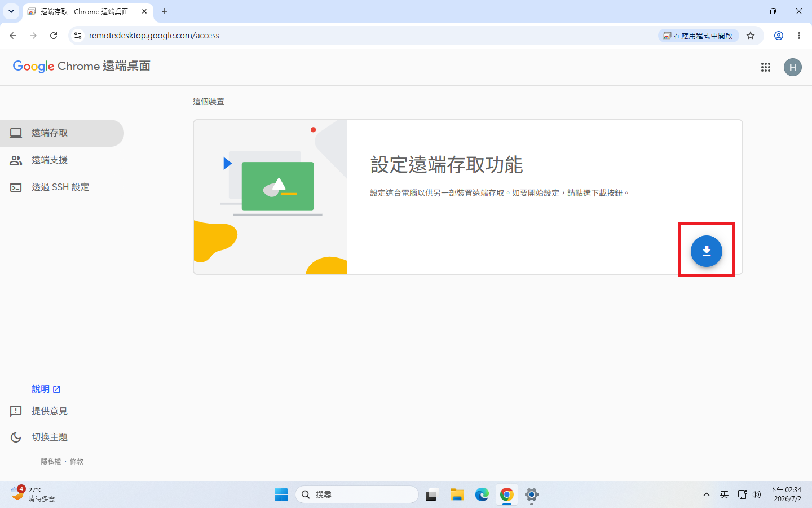The width and height of the screenshot is (812, 508).
Task: Go forward with the browser forward arrow
Action: pos(33,36)
